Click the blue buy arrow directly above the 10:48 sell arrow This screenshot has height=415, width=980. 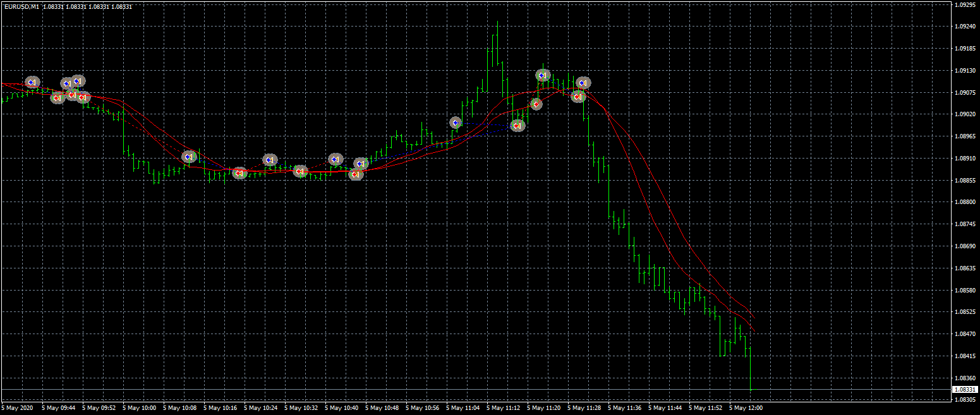click(361, 164)
